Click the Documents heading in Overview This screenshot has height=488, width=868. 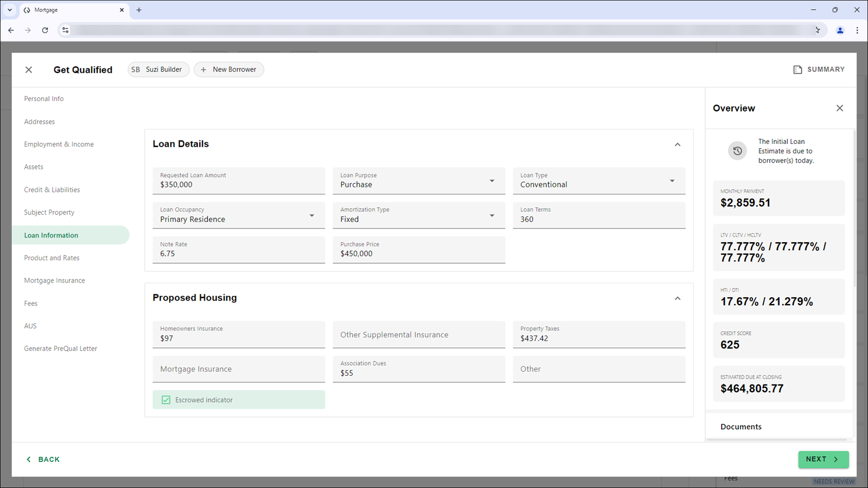[741, 427]
